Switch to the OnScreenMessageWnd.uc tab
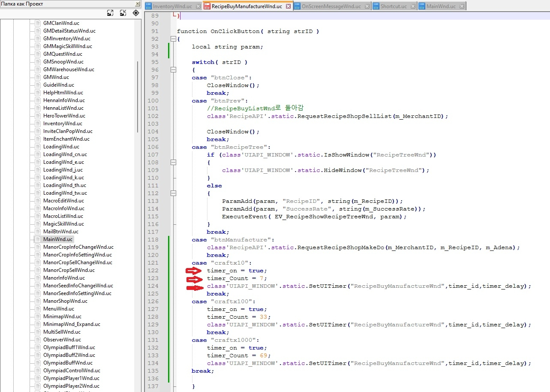Screen dimensions: 550x392 [x=332, y=6]
